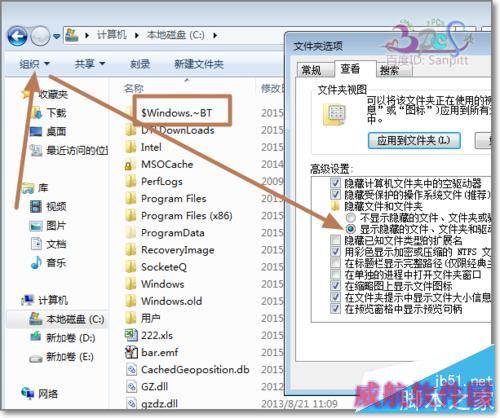The image size is (500, 418).
Task: Click the 最近访问的位置 icon
Action: pyautogui.click(x=36, y=150)
